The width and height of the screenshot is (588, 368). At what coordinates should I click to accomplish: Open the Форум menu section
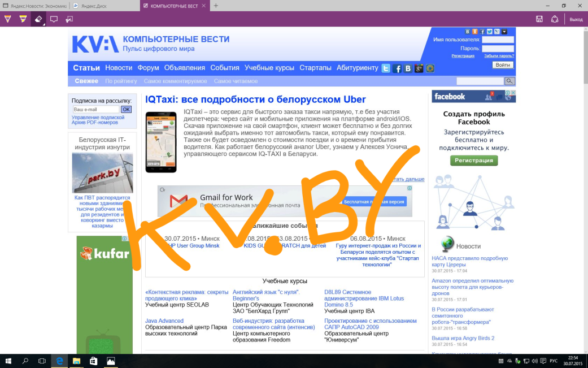(148, 68)
